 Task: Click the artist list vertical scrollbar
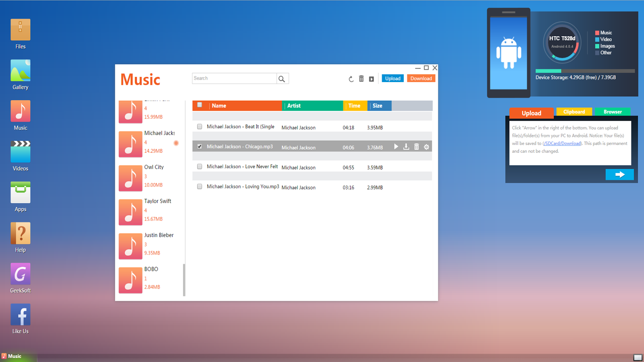(x=184, y=280)
